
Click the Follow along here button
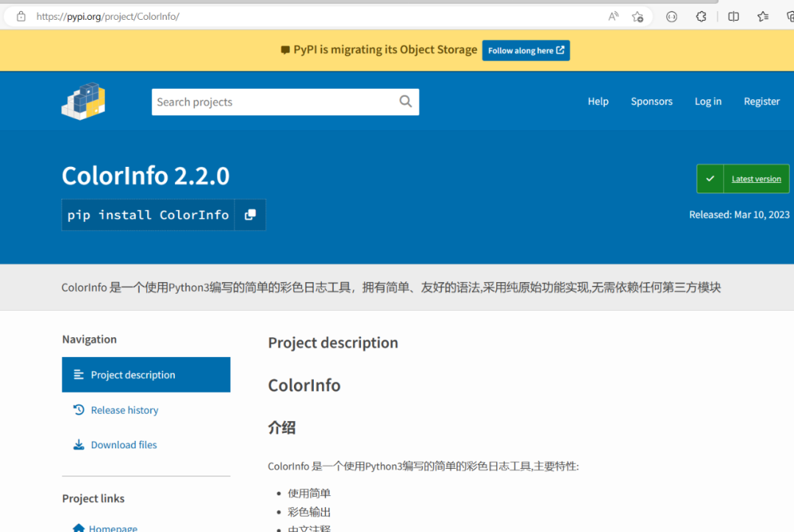pyautogui.click(x=526, y=50)
